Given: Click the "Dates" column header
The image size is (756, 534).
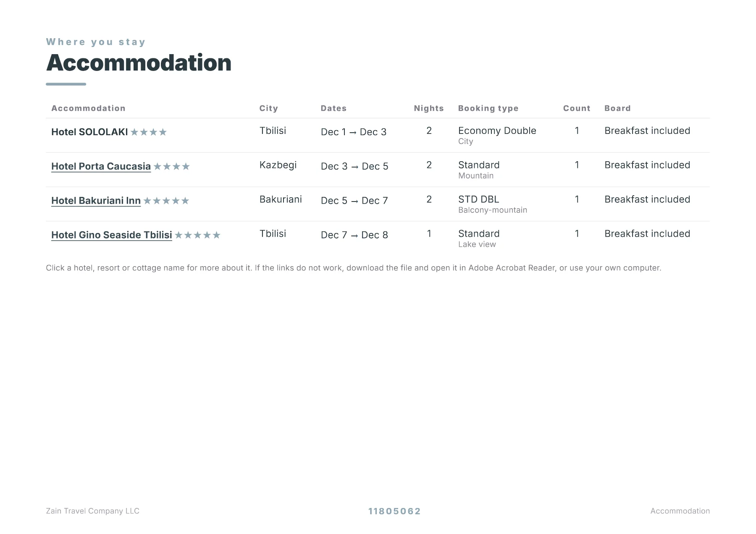Looking at the screenshot, I should point(333,108).
